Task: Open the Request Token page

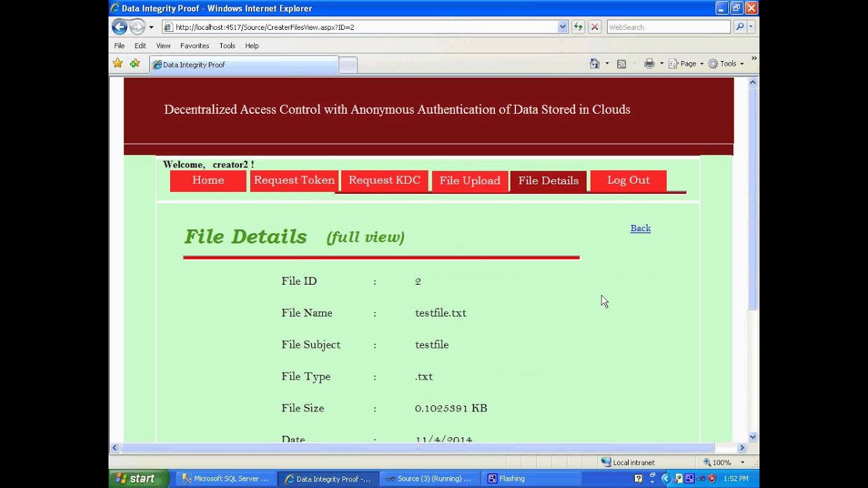Action: pos(294,180)
